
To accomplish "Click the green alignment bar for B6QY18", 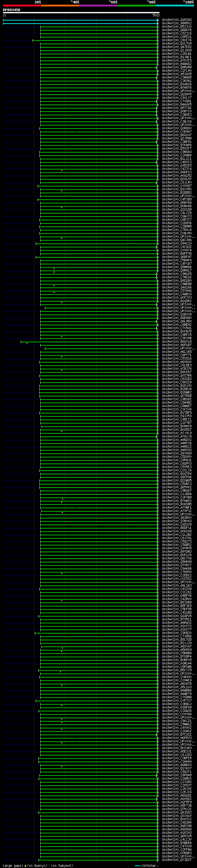I will click(90, 342).
